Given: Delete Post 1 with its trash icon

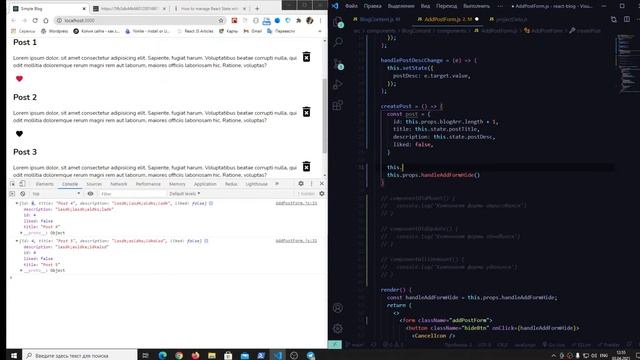Looking at the screenshot, I should pos(306,57).
